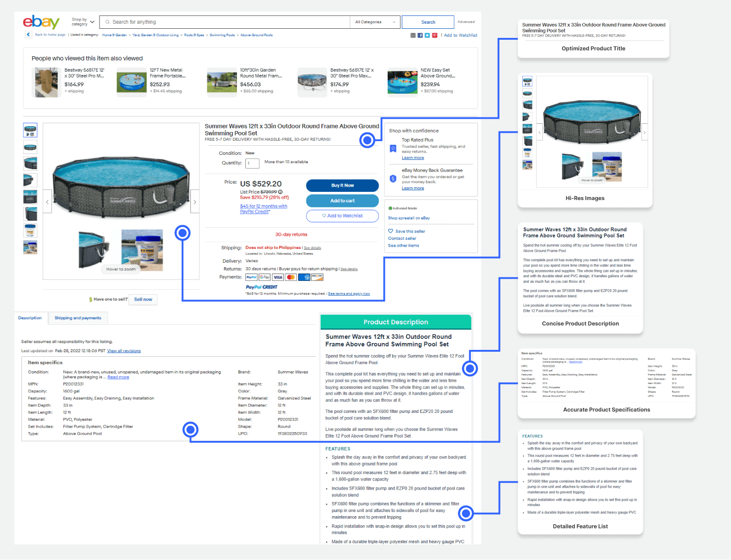Image resolution: width=731 pixels, height=560 pixels.
Task: Click Add to Watchlist link beside share icons
Action: tap(461, 35)
